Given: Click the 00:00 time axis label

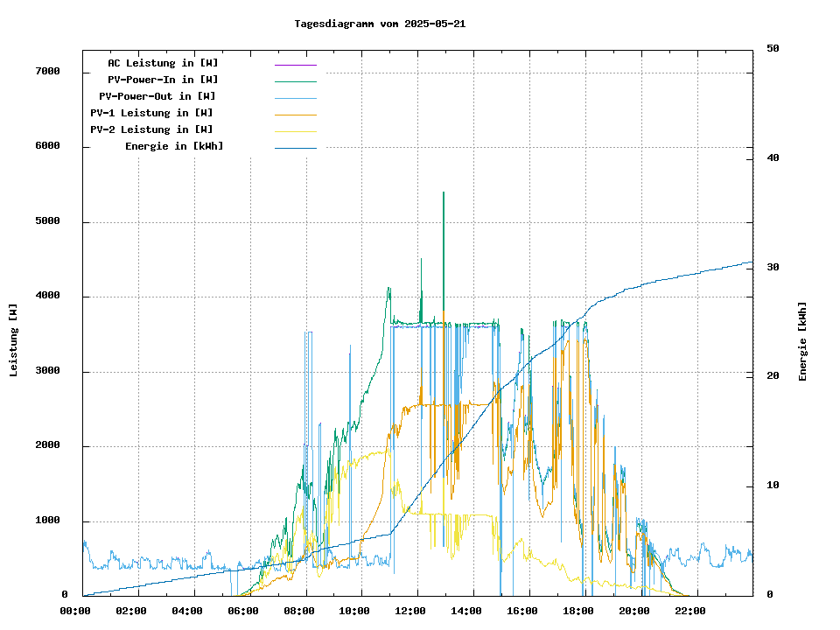Looking at the screenshot, I should 75,611.
